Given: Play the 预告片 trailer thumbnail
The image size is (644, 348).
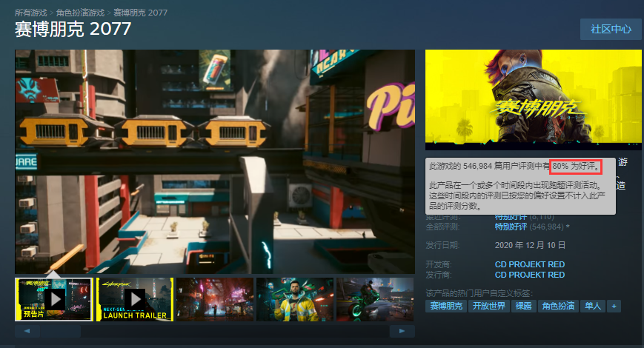Looking at the screenshot, I should [54, 299].
